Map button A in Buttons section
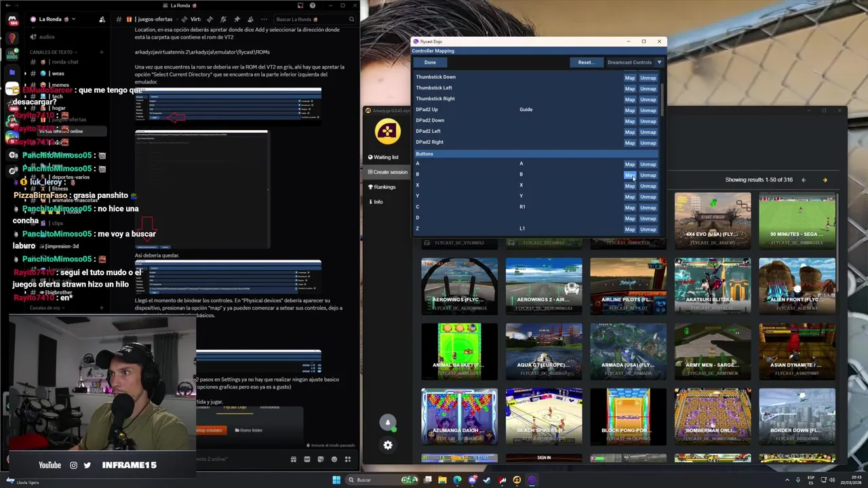This screenshot has height=488, width=868. (630, 165)
